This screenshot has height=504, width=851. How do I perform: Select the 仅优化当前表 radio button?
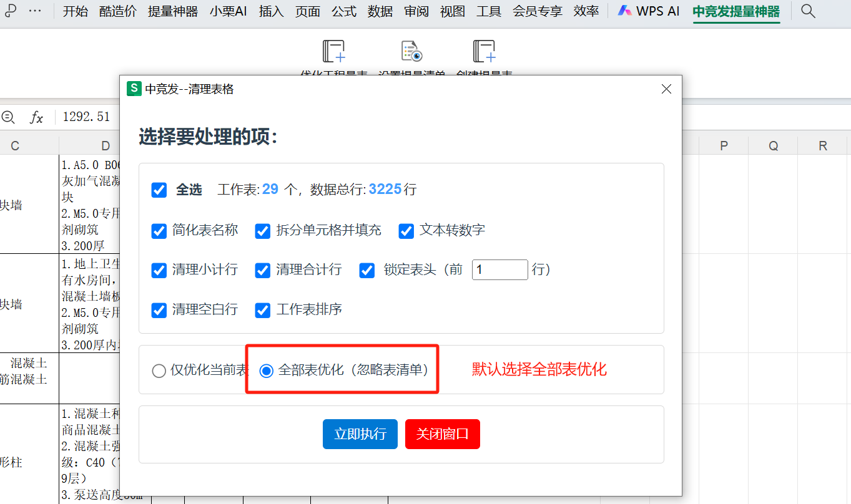coord(159,371)
